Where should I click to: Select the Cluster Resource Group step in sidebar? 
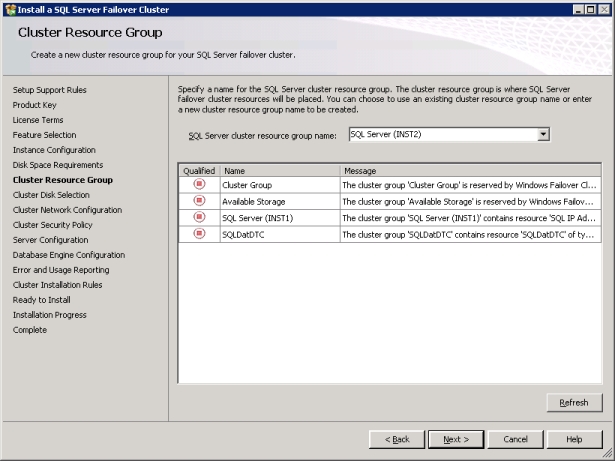coord(63,180)
